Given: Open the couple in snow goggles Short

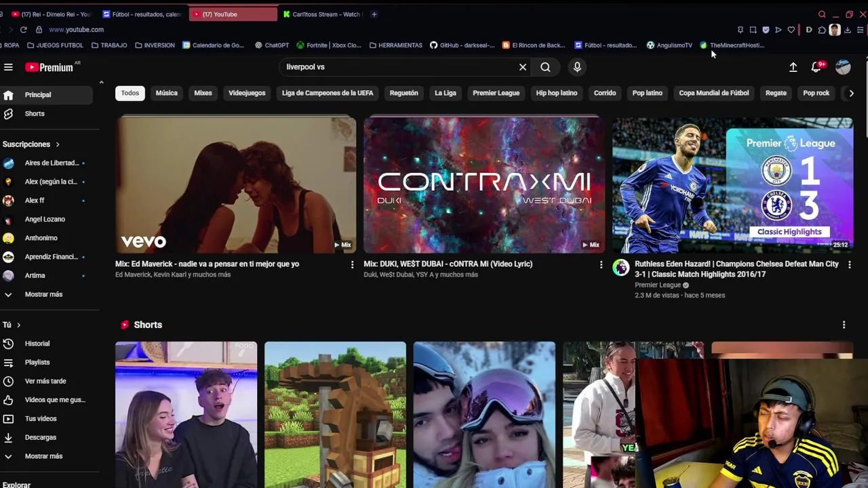Looking at the screenshot, I should 484,415.
